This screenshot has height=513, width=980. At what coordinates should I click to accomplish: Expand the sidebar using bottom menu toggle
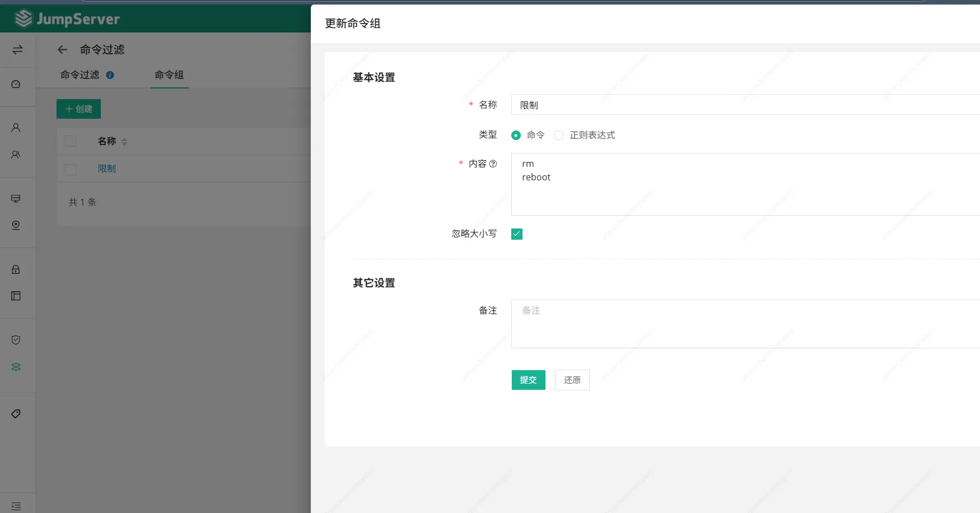tap(16, 506)
